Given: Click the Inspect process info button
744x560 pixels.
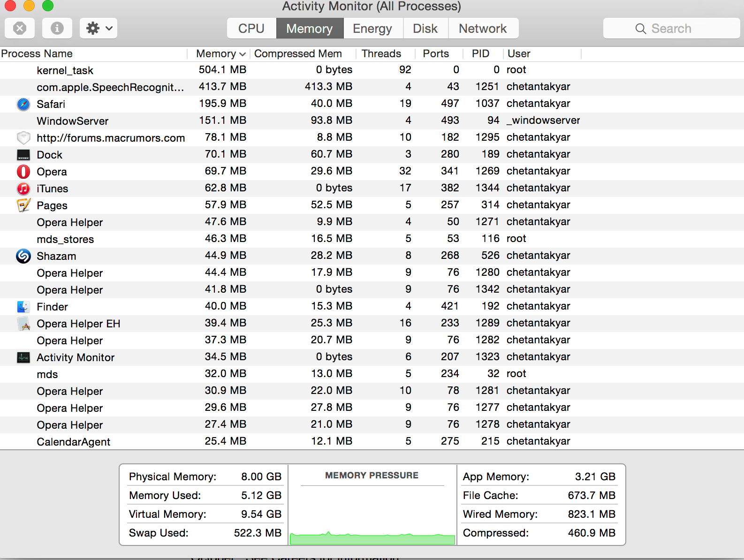Looking at the screenshot, I should (57, 28).
